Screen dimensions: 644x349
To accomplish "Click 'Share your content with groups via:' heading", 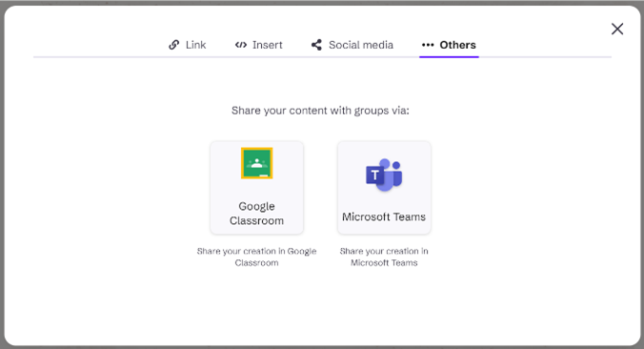I will 320,111.
